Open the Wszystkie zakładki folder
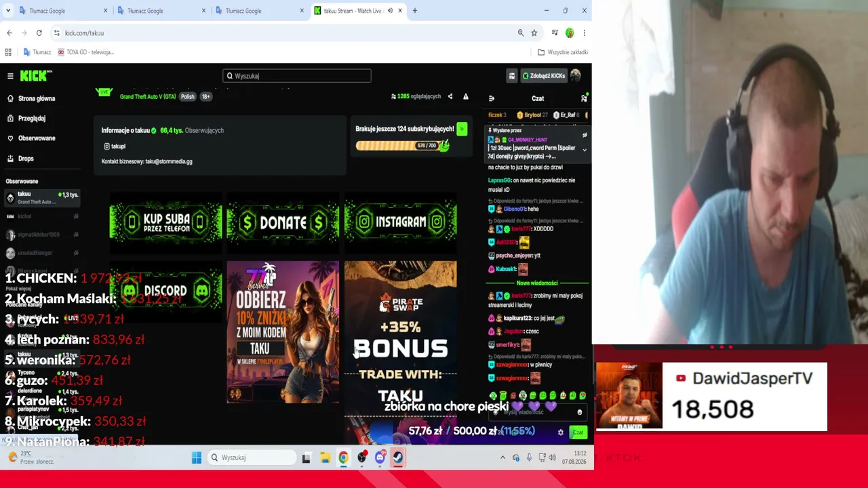This screenshot has width=868, height=488. pyautogui.click(x=563, y=52)
